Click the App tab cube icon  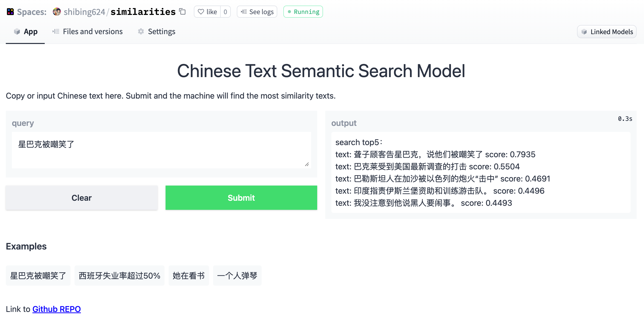coord(17,31)
